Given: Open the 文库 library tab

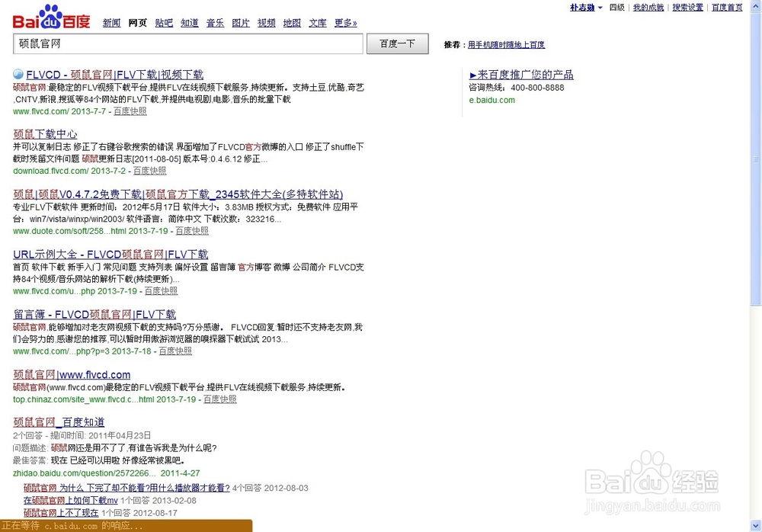Looking at the screenshot, I should (318, 23).
